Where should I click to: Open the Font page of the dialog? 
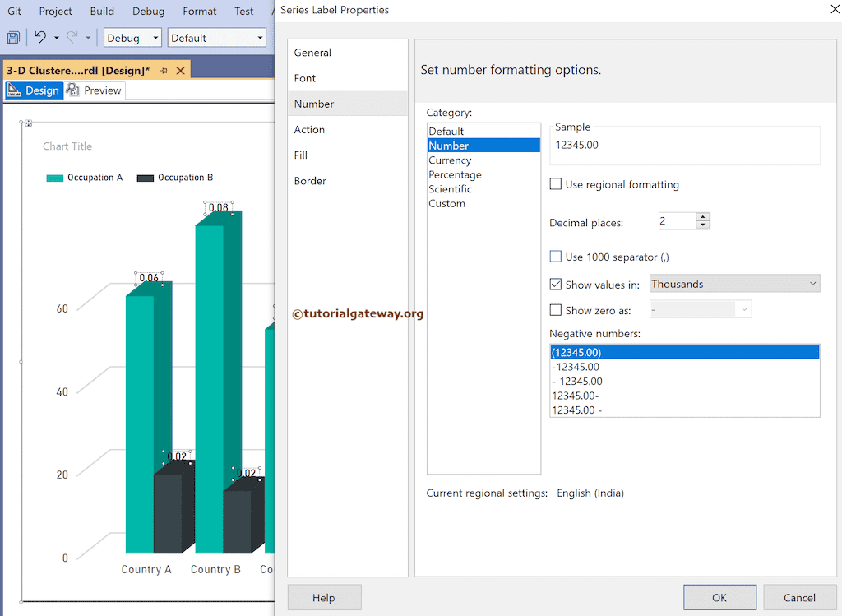[x=304, y=77]
